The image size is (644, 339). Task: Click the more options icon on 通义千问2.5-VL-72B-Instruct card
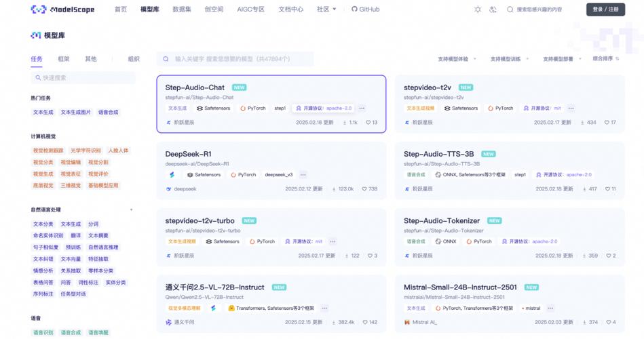pyautogui.click(x=324, y=308)
